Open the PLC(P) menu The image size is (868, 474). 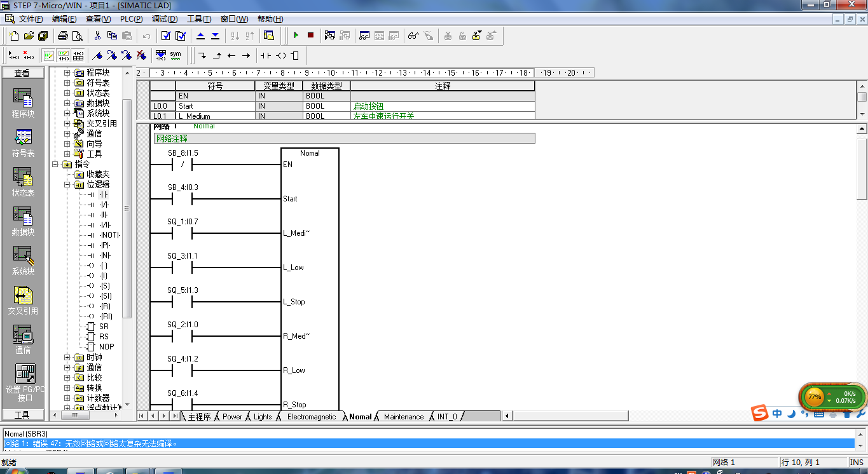(131, 19)
